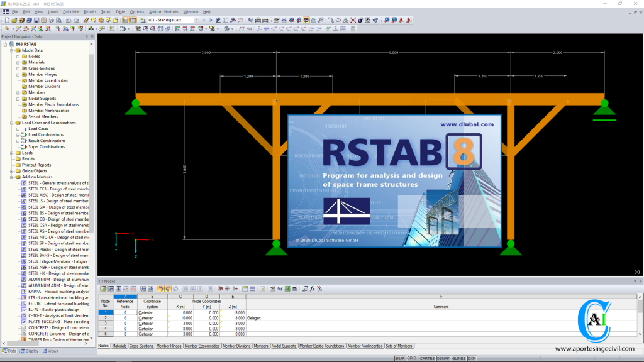Open the Add-on Modules menu

[165, 11]
